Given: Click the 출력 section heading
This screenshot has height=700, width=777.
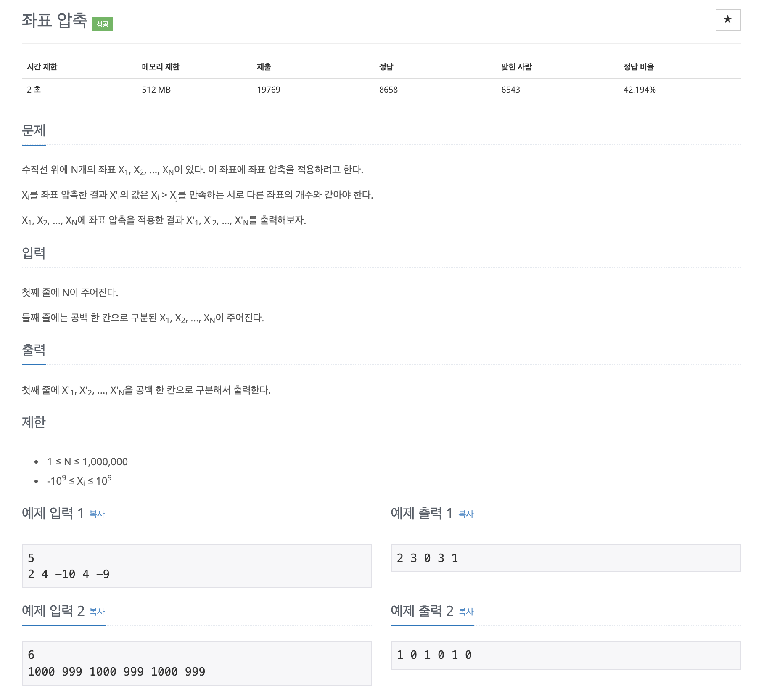Looking at the screenshot, I should tap(34, 350).
